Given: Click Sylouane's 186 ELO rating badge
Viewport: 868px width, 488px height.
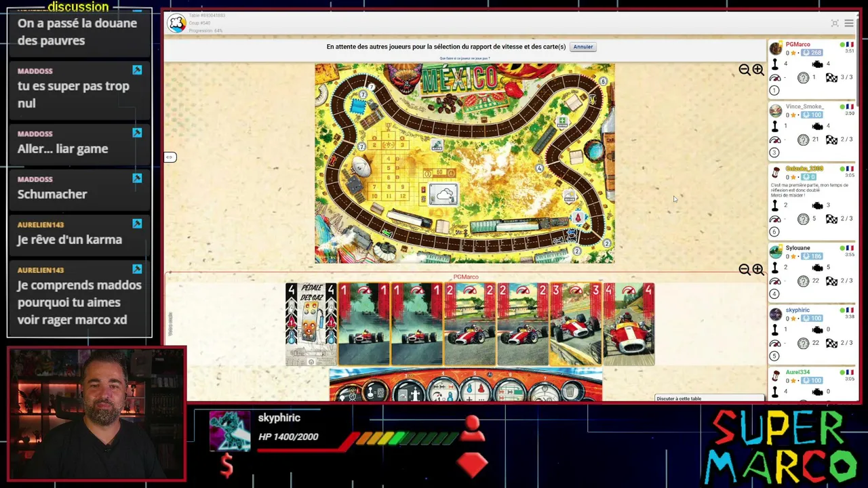Looking at the screenshot, I should click(x=812, y=256).
